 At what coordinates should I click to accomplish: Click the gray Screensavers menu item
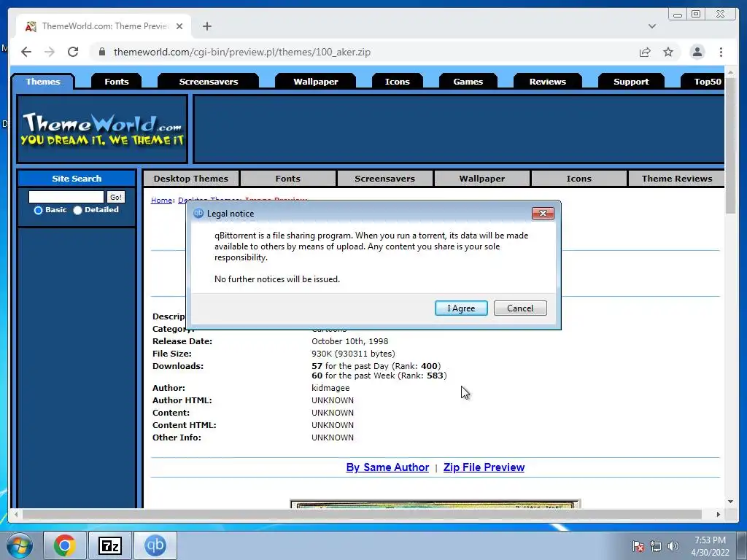click(x=385, y=179)
